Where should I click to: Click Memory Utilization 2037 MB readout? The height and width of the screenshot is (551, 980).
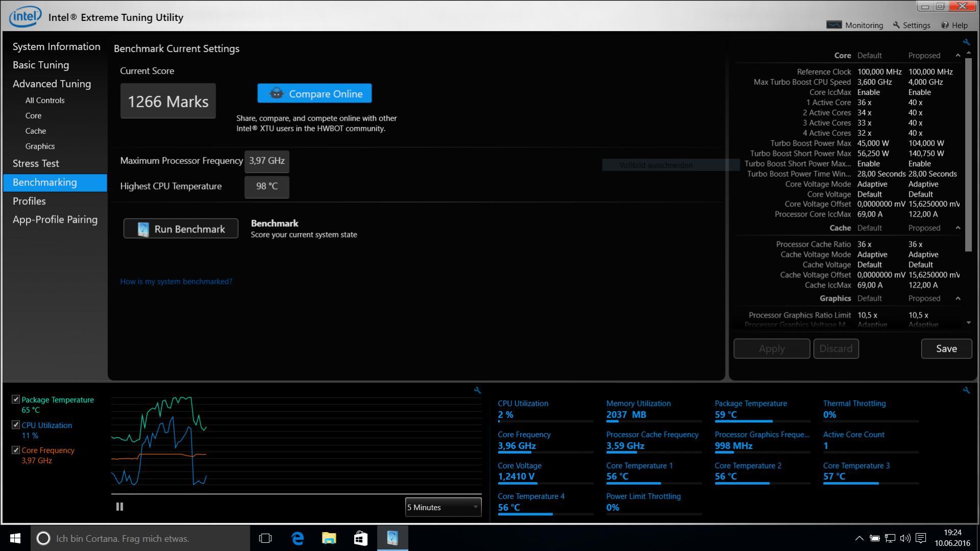[x=626, y=415]
